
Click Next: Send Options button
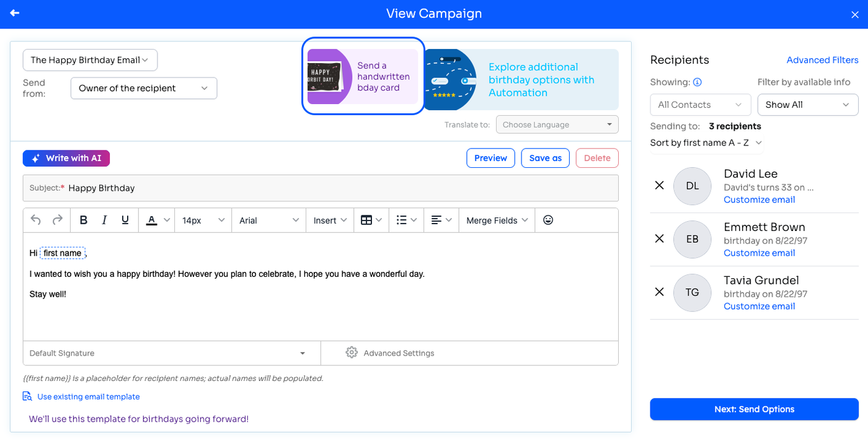(x=754, y=409)
